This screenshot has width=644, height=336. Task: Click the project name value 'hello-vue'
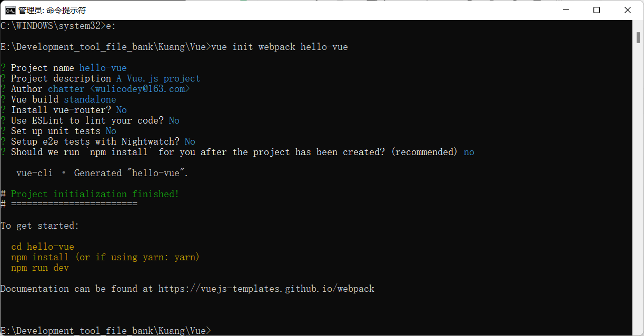click(103, 68)
